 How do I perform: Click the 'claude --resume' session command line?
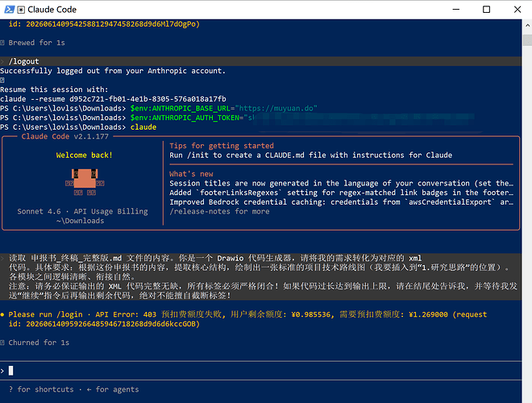[x=113, y=99]
